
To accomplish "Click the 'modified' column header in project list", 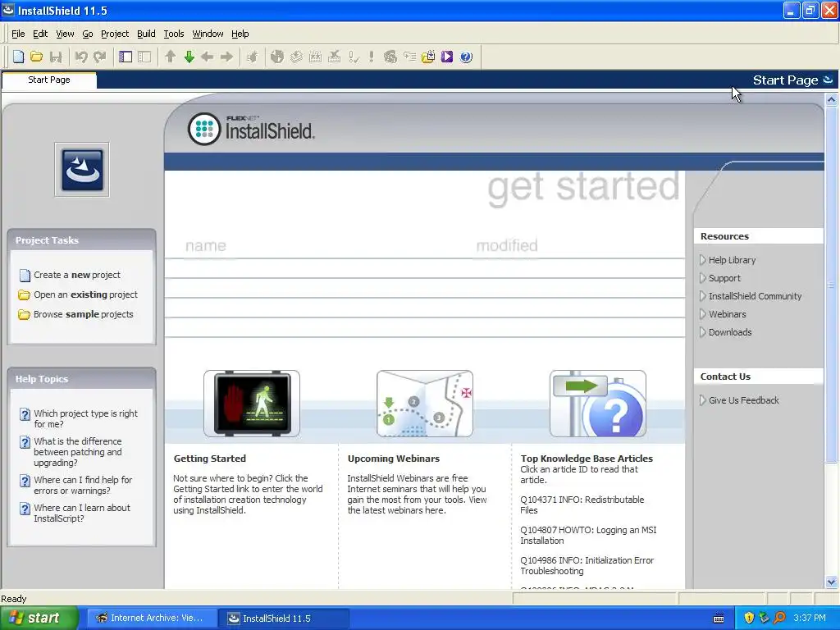I will pos(507,246).
